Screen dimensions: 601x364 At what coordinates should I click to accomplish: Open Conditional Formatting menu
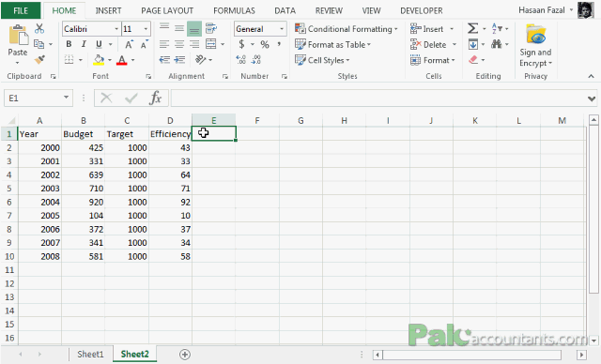tap(347, 29)
